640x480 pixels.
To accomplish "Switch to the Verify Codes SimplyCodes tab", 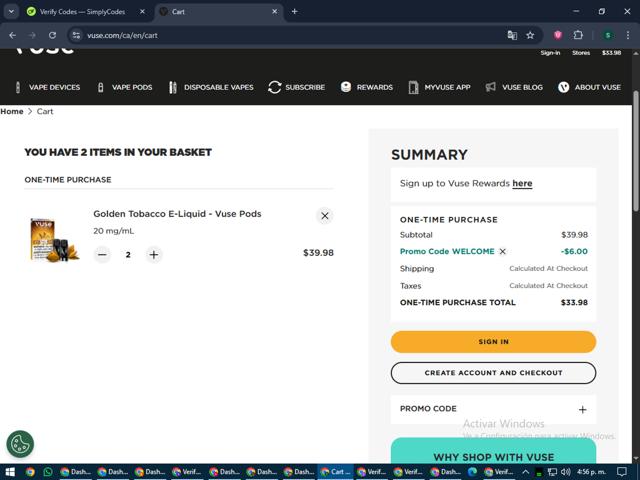I will (82, 12).
